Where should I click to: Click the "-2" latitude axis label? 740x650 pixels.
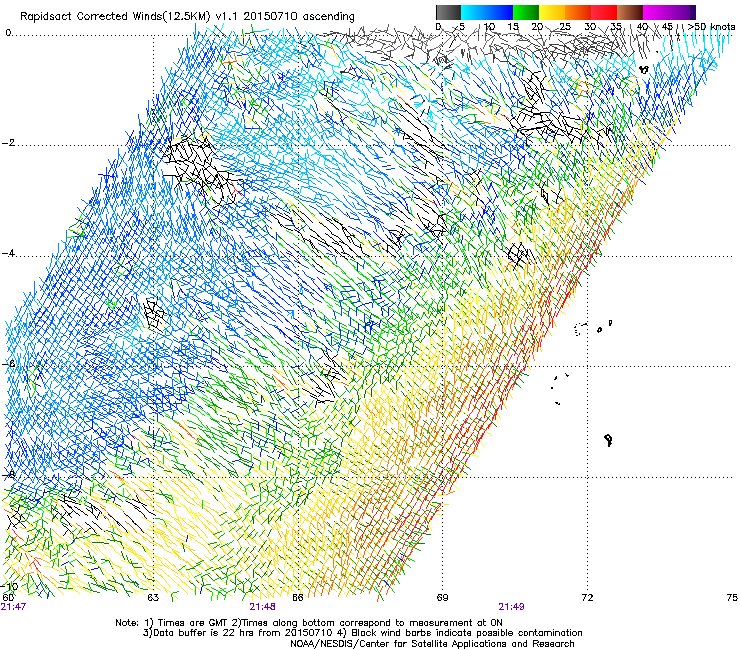pyautogui.click(x=8, y=143)
